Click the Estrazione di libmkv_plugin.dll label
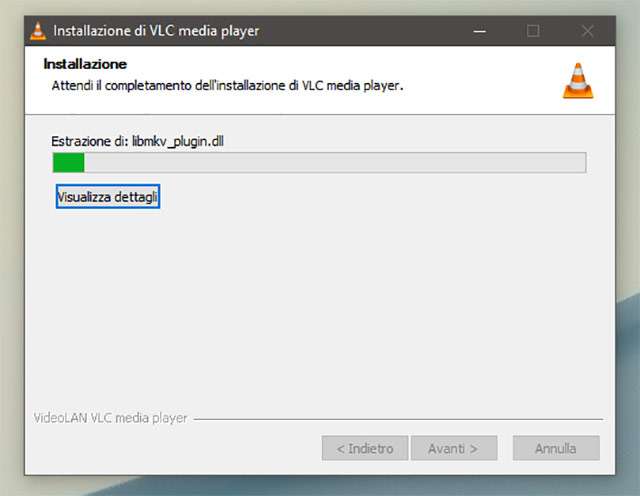Image resolution: width=640 pixels, height=496 pixels. point(137,142)
